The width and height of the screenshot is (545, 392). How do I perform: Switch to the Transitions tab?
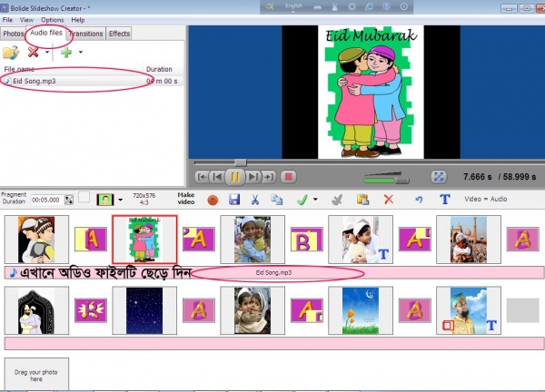86,34
